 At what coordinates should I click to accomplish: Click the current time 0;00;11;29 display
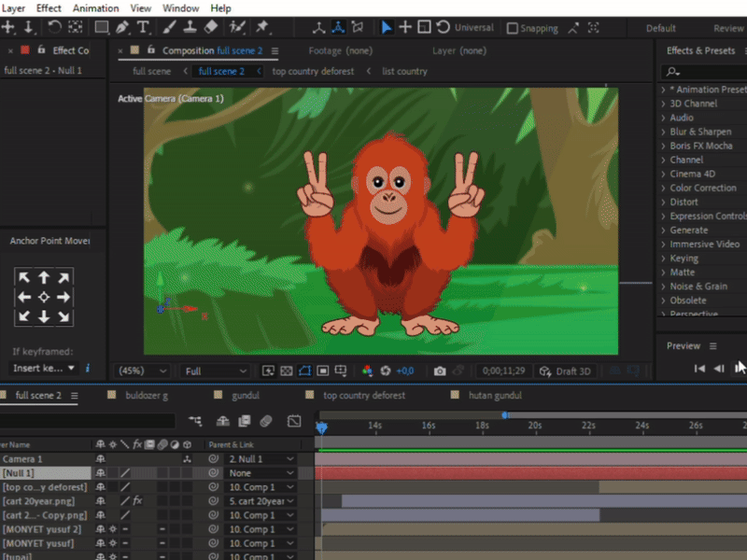pos(503,371)
